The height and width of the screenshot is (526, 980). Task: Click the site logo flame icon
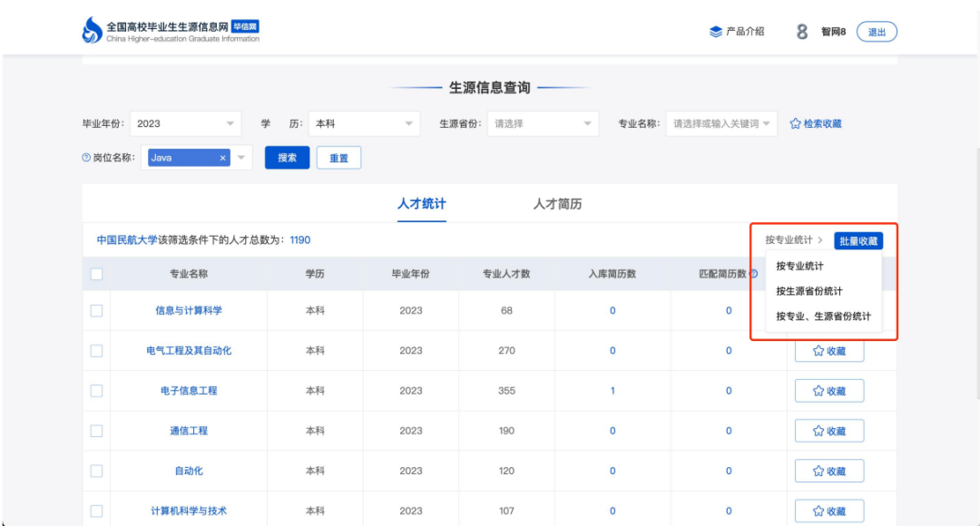pyautogui.click(x=93, y=31)
